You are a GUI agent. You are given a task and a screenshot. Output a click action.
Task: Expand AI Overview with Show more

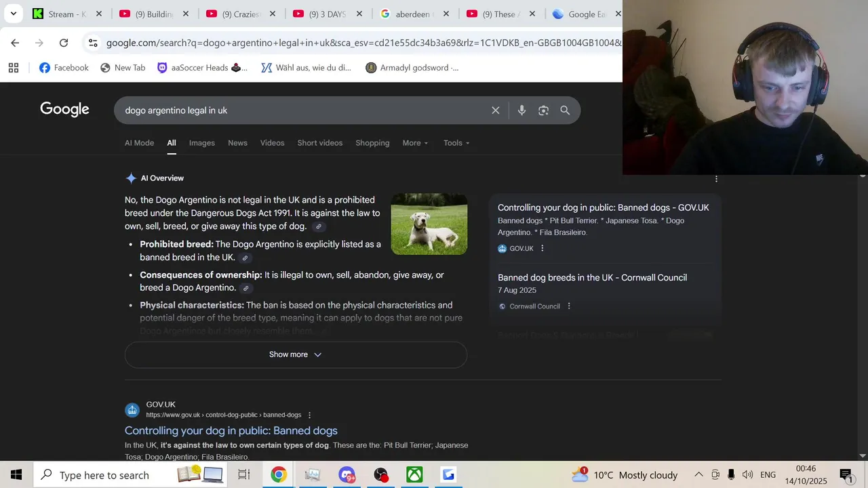tap(296, 354)
